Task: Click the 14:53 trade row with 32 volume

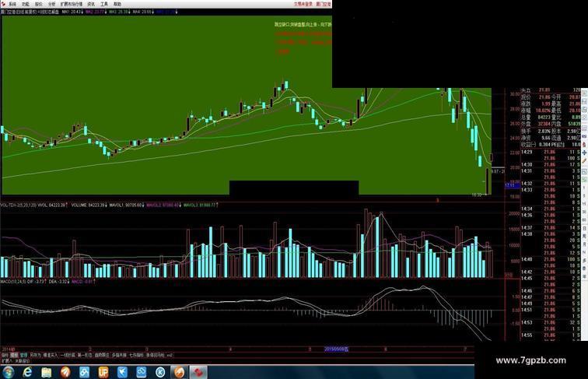Action: pyautogui.click(x=551, y=322)
